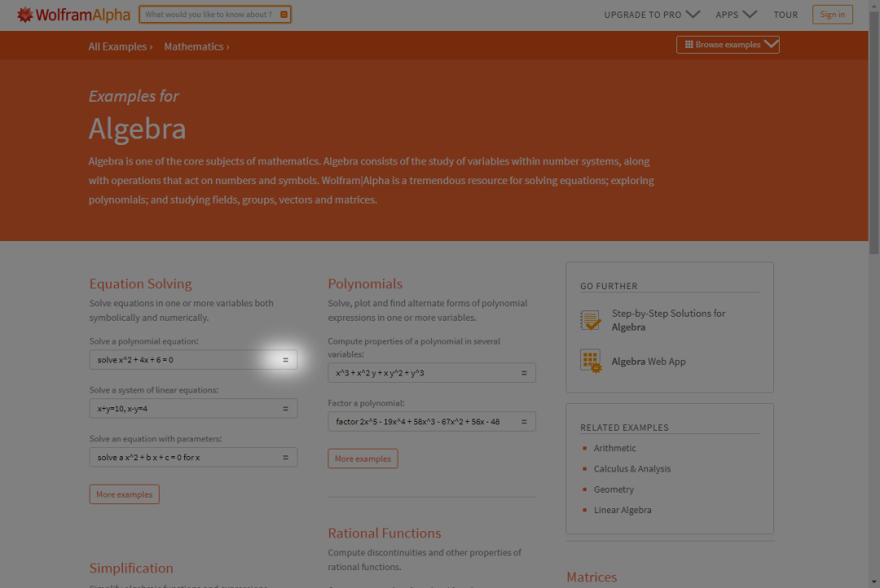
Task: Open the Algebra Web App grid icon
Action: tap(591, 362)
